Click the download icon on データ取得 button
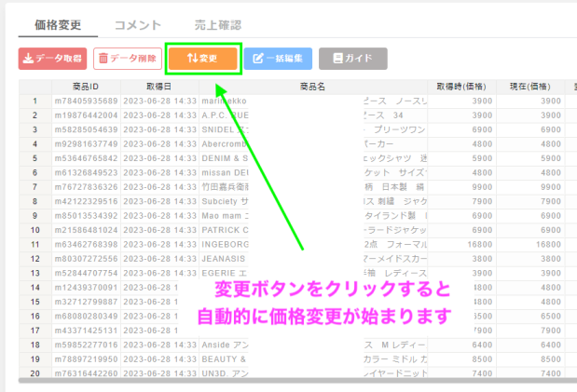577x392 pixels. (x=28, y=59)
